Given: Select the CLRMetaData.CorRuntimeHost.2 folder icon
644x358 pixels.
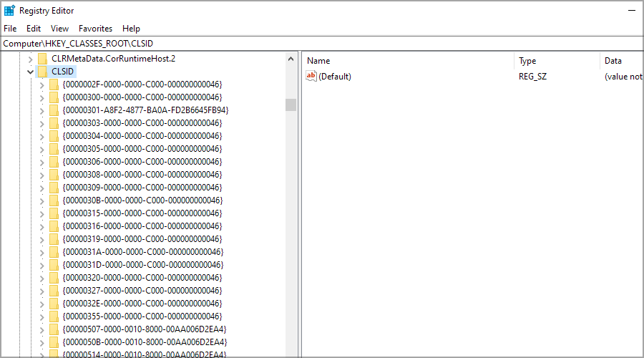Looking at the screenshot, I should 42,59.
